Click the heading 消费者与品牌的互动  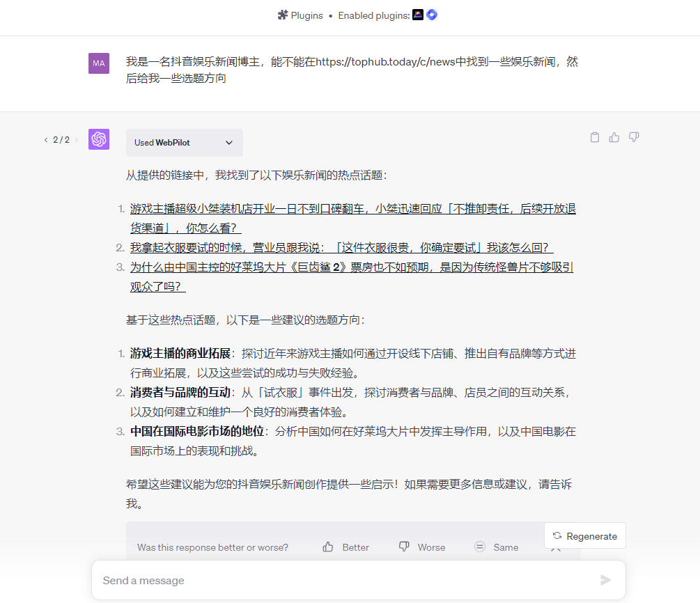(x=180, y=392)
